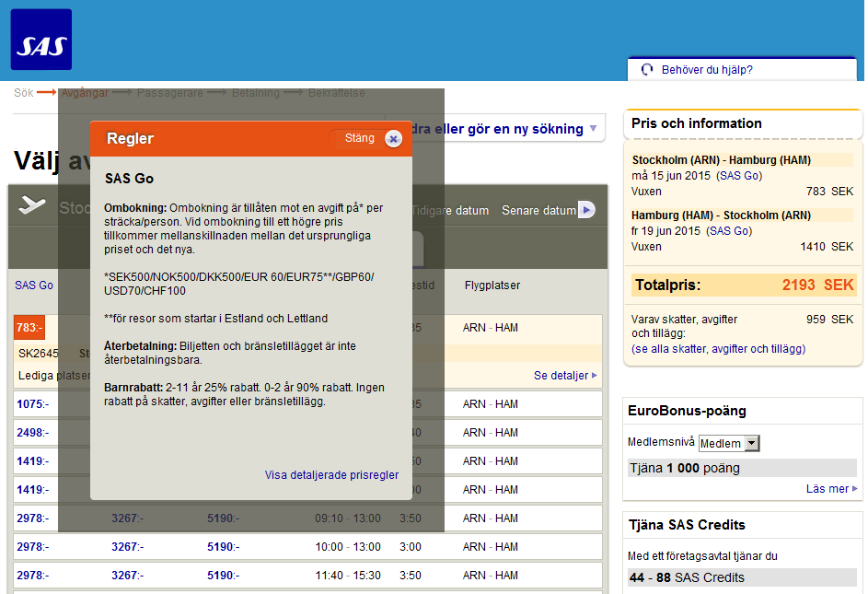Open se alla skatter, avgifter och tillägg
This screenshot has height=594, width=868.
[x=719, y=348]
